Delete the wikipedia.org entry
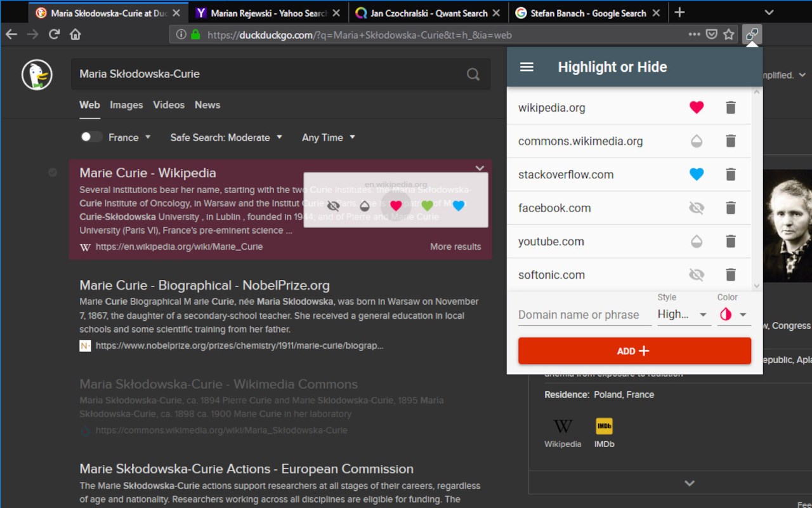The width and height of the screenshot is (812, 508). (x=731, y=107)
